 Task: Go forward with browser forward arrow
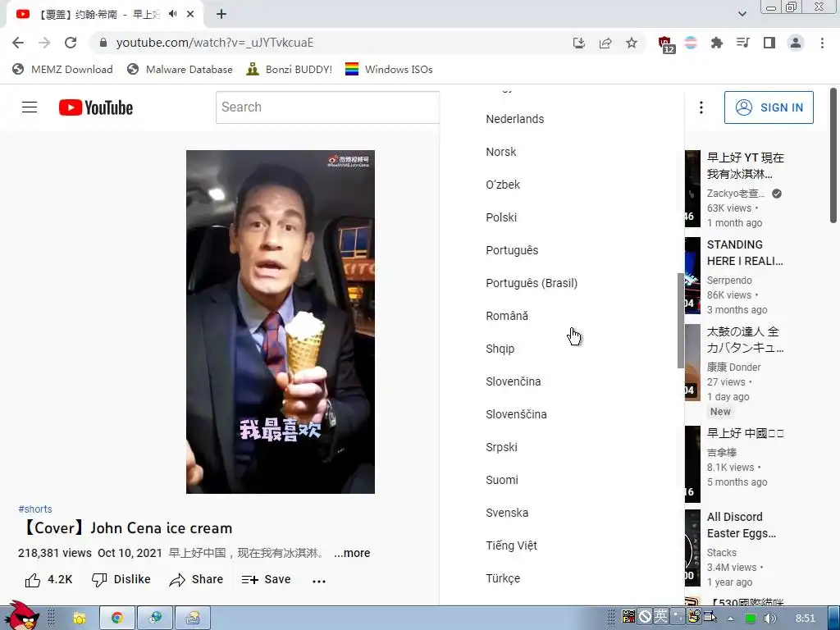pyautogui.click(x=44, y=43)
